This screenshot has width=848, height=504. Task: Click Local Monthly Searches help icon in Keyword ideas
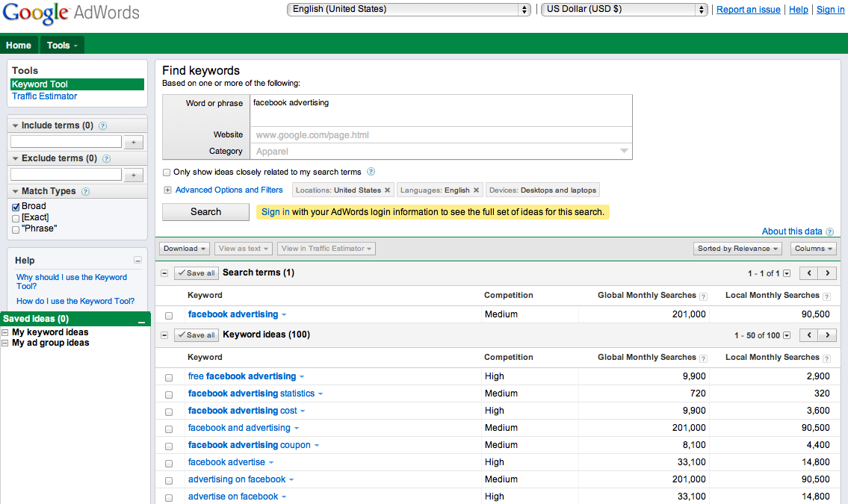(x=826, y=358)
